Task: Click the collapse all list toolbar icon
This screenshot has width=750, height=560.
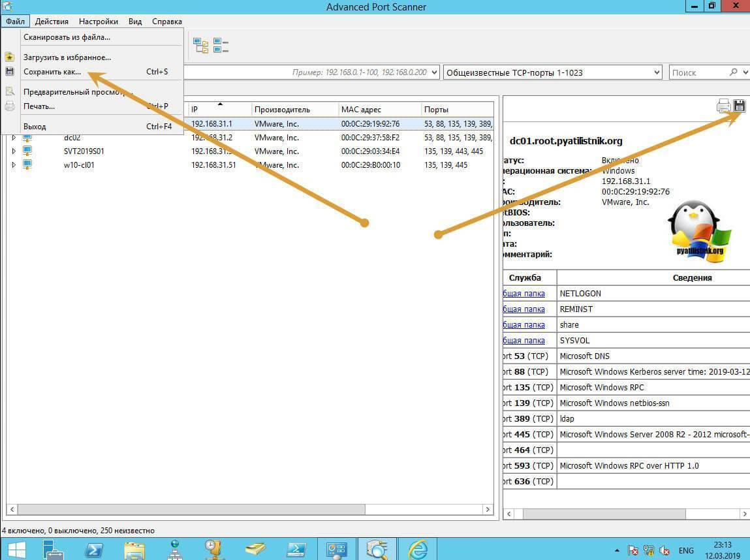Action: point(221,46)
